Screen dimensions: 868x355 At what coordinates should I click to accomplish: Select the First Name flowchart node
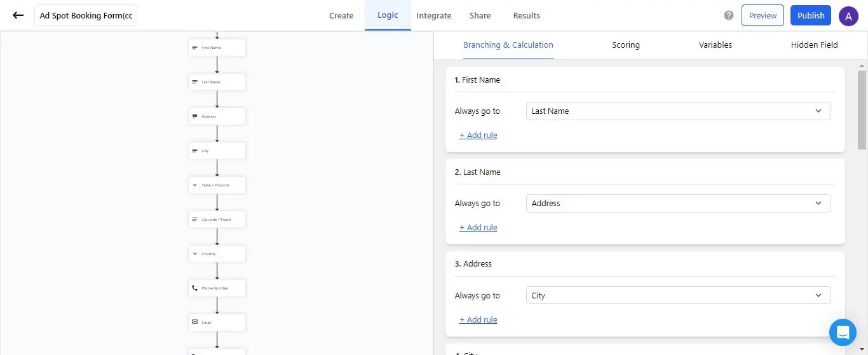tap(217, 48)
